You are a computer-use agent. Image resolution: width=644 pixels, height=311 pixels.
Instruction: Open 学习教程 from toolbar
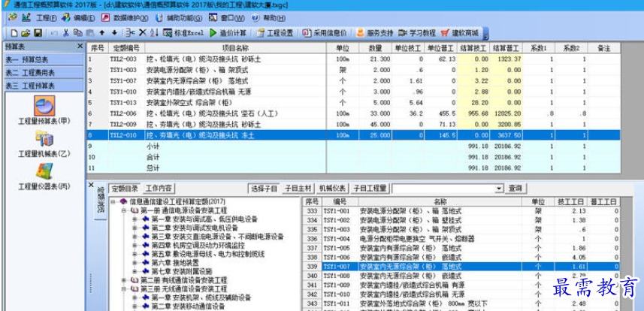click(x=417, y=33)
